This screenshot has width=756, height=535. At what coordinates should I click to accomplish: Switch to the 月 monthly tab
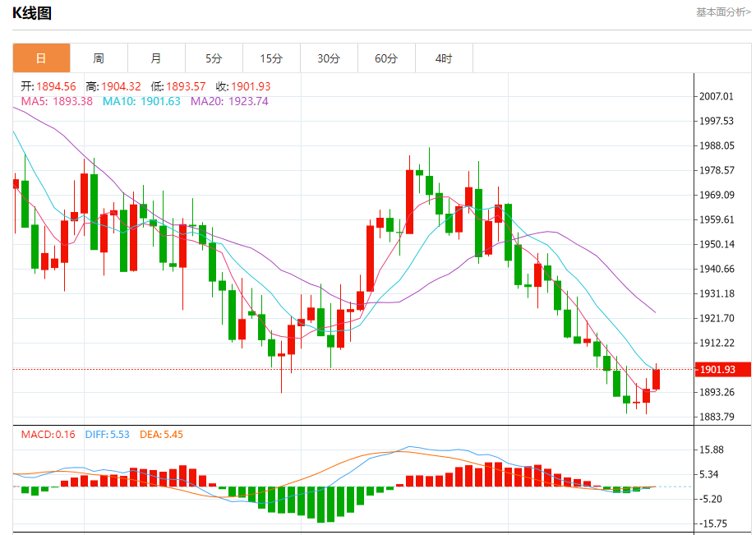click(156, 58)
